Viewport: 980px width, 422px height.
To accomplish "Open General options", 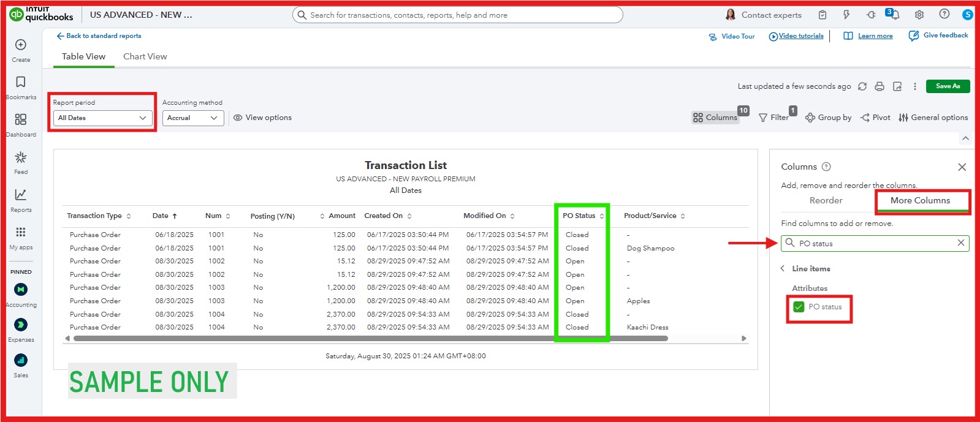I will 933,118.
